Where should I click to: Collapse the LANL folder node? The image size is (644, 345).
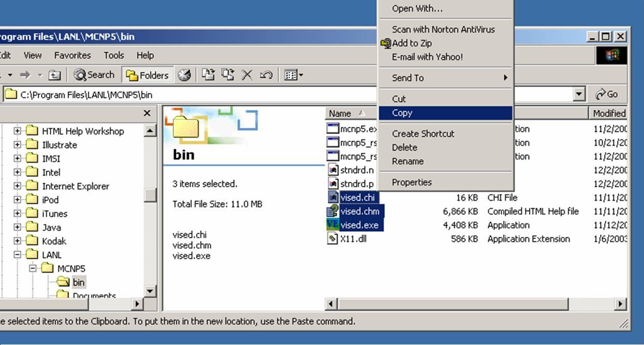pos(18,254)
